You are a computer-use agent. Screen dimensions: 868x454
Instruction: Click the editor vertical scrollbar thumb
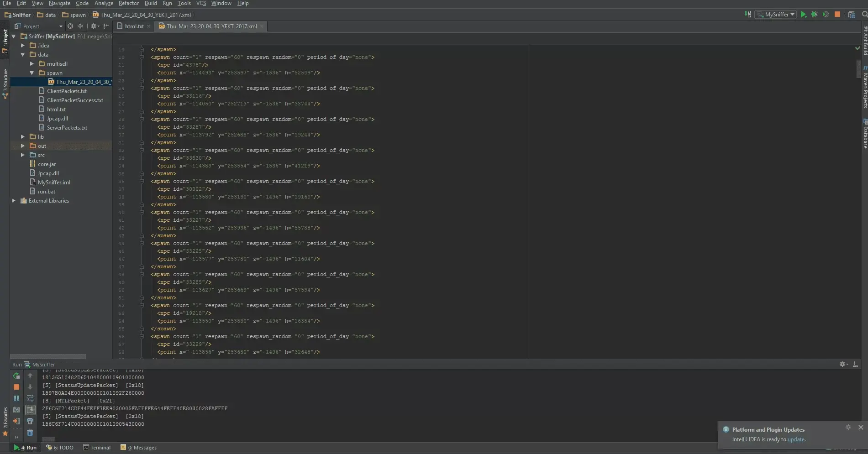click(x=858, y=69)
